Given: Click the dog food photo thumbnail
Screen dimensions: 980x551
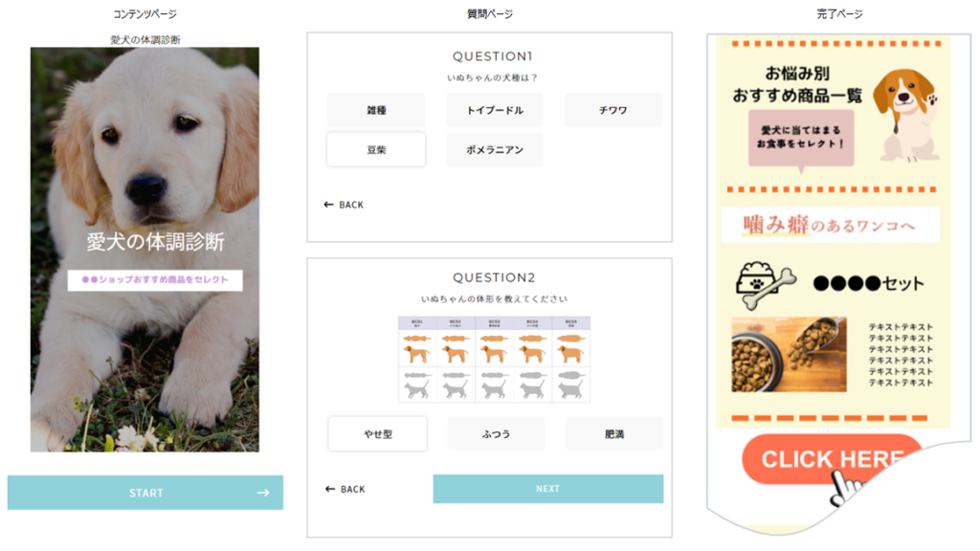Looking at the screenshot, I should pos(789,354).
